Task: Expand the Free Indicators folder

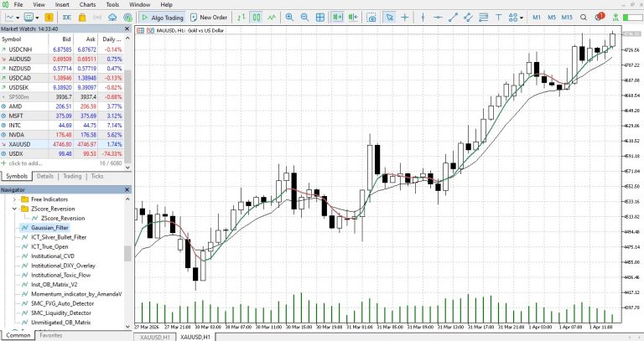Action: pyautogui.click(x=15, y=199)
